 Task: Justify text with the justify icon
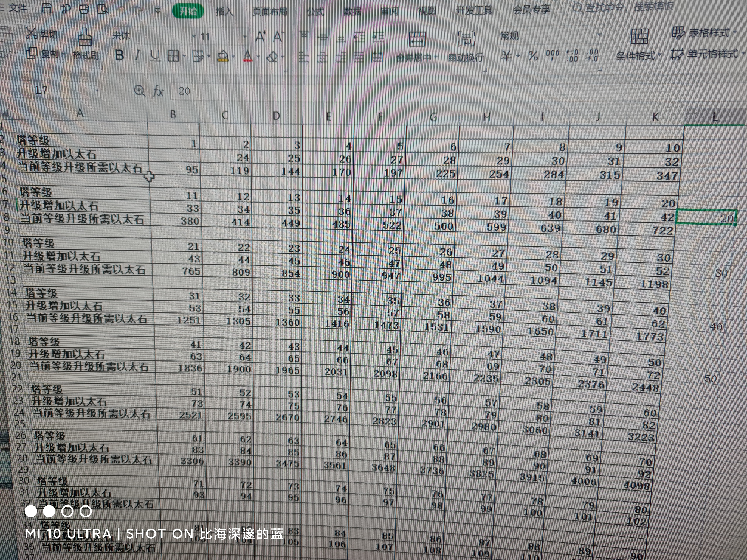[x=359, y=57]
